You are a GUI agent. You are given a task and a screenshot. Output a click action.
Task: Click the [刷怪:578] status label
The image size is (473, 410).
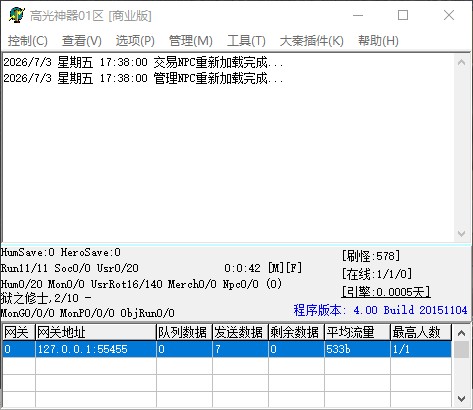point(371,256)
